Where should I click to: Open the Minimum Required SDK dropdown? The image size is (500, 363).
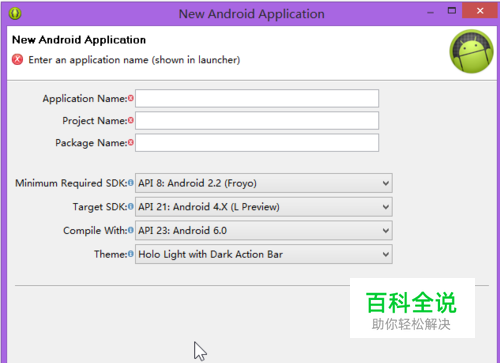coord(264,183)
